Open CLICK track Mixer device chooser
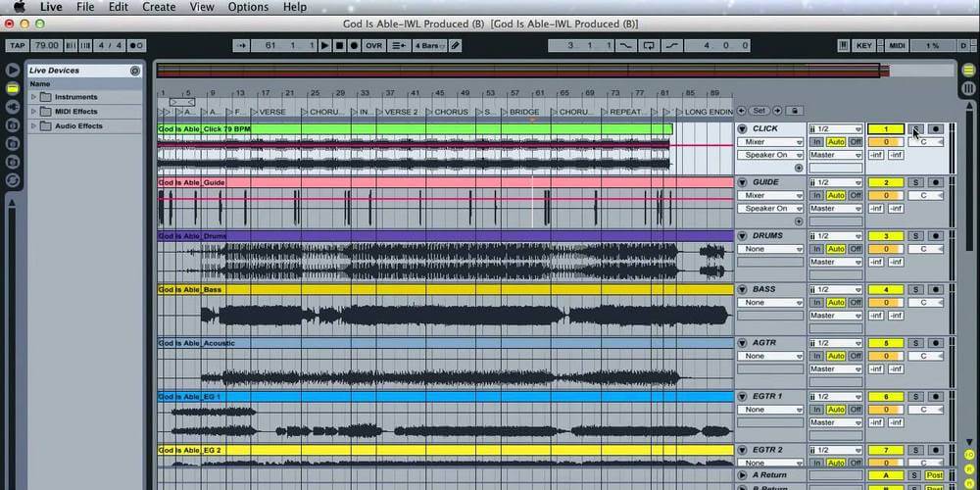The width and height of the screenshot is (980, 490). tap(770, 142)
